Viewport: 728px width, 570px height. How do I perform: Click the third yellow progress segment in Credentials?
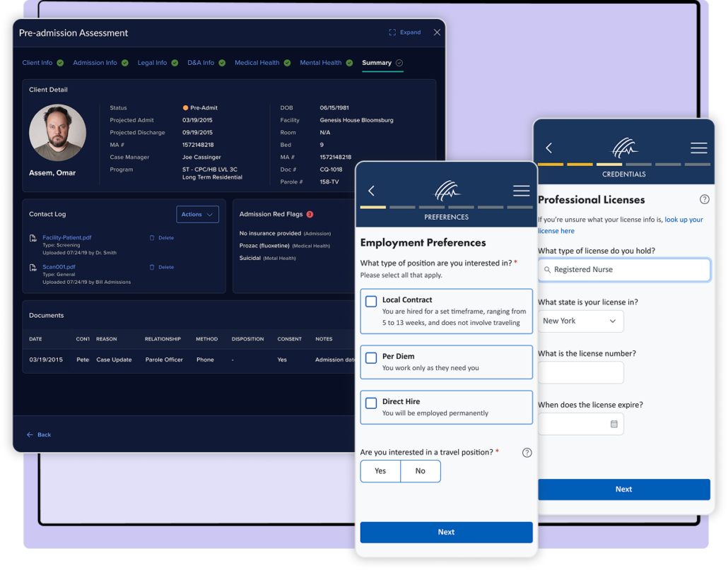pyautogui.click(x=609, y=164)
